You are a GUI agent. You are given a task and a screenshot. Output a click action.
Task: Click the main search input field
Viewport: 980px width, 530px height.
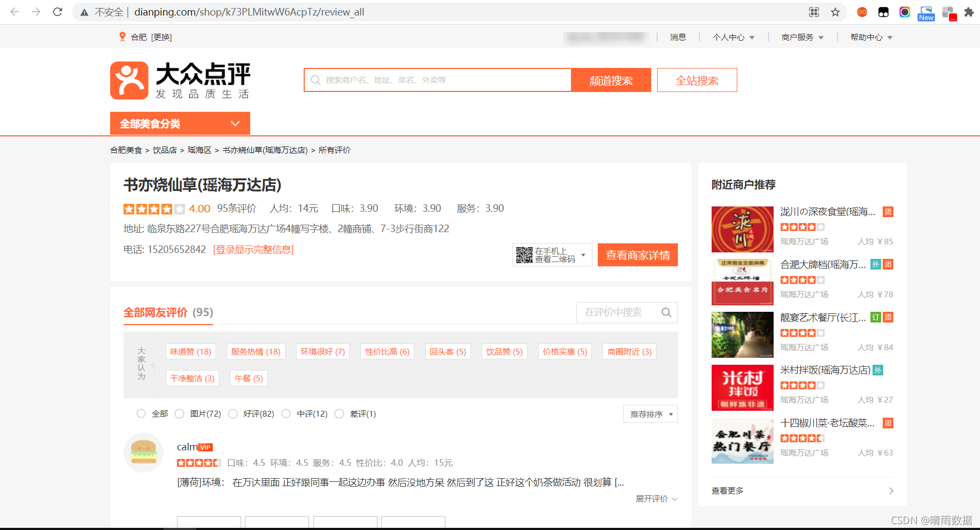point(438,80)
